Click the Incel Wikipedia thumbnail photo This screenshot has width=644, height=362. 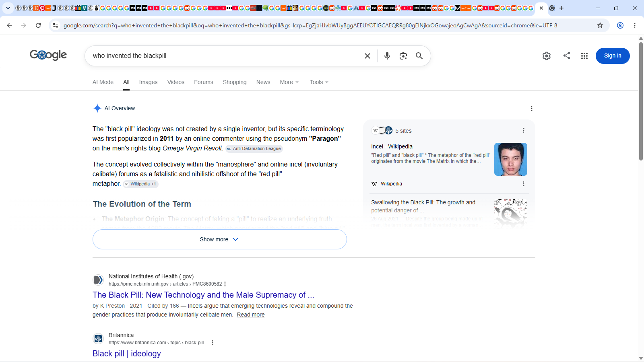[x=511, y=159]
